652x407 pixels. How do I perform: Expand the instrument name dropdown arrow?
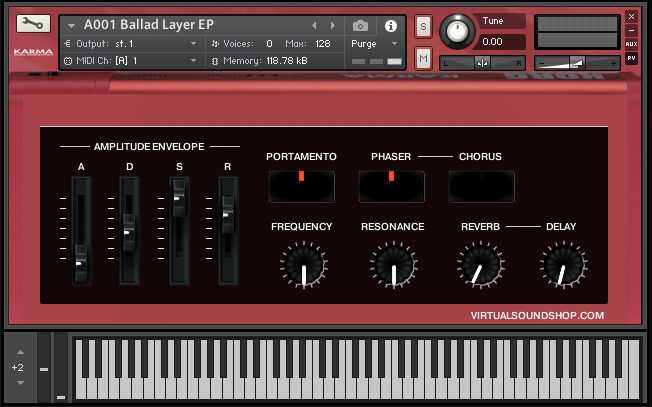pos(72,25)
